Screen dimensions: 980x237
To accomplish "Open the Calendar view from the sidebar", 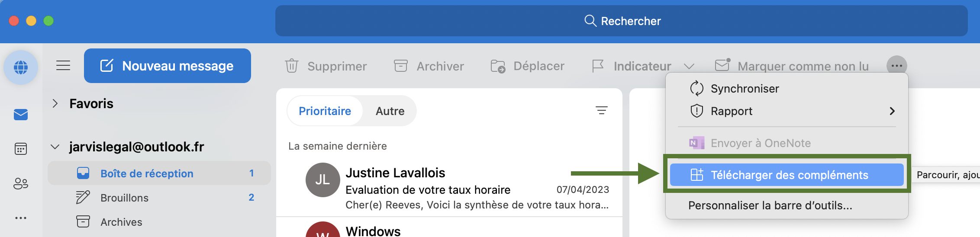I will (x=21, y=149).
